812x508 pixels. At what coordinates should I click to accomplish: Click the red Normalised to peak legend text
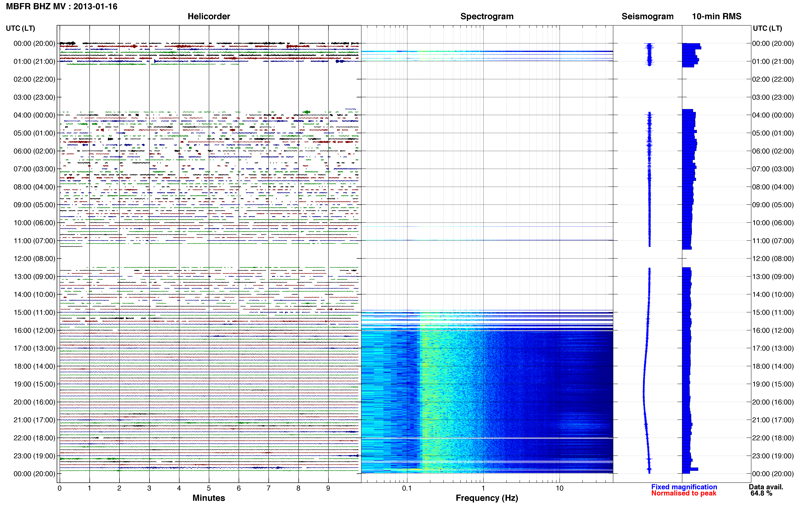tap(684, 493)
